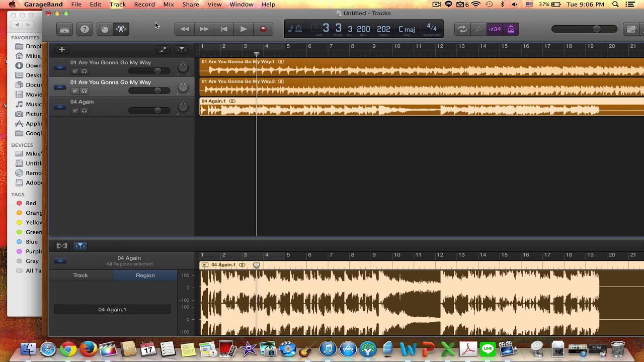Toggle the 1234 Count-in button
The height and width of the screenshot is (362, 644).
[x=495, y=29]
